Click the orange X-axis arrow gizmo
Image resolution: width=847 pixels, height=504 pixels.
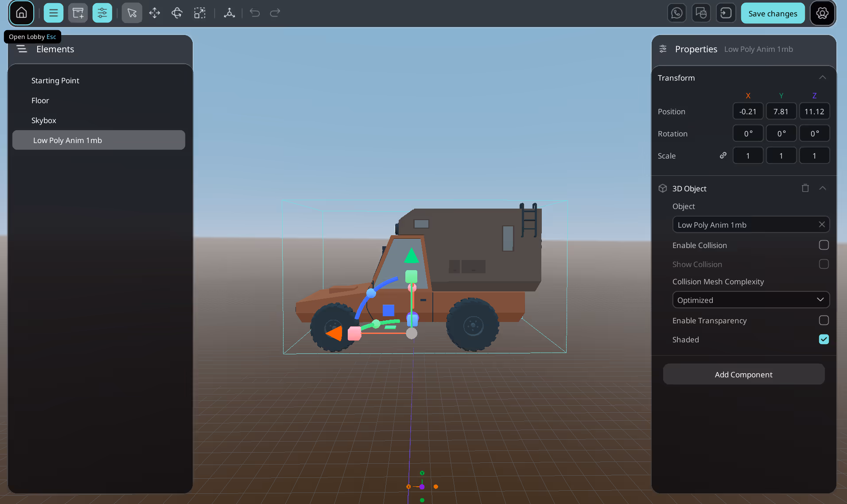(334, 333)
